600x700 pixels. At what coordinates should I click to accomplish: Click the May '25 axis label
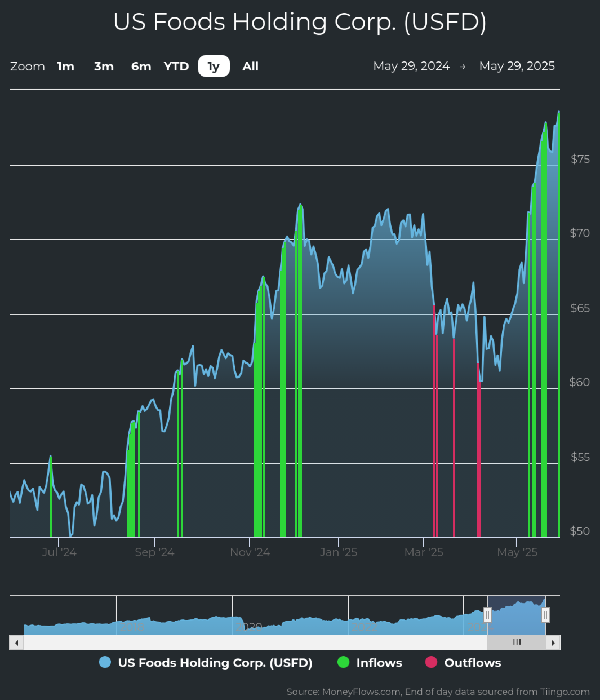click(x=517, y=552)
